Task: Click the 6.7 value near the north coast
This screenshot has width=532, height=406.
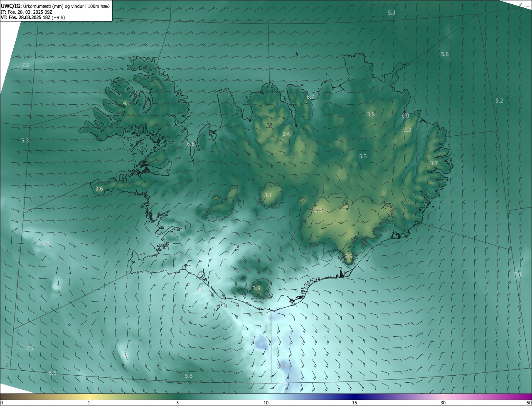Action: pos(310,97)
